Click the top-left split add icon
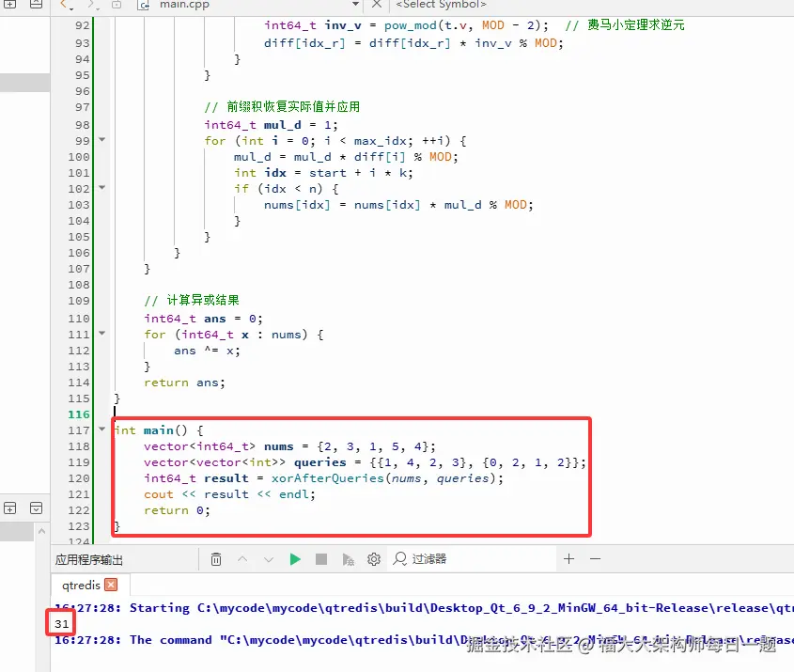Screen dimensions: 794x672 9,5
